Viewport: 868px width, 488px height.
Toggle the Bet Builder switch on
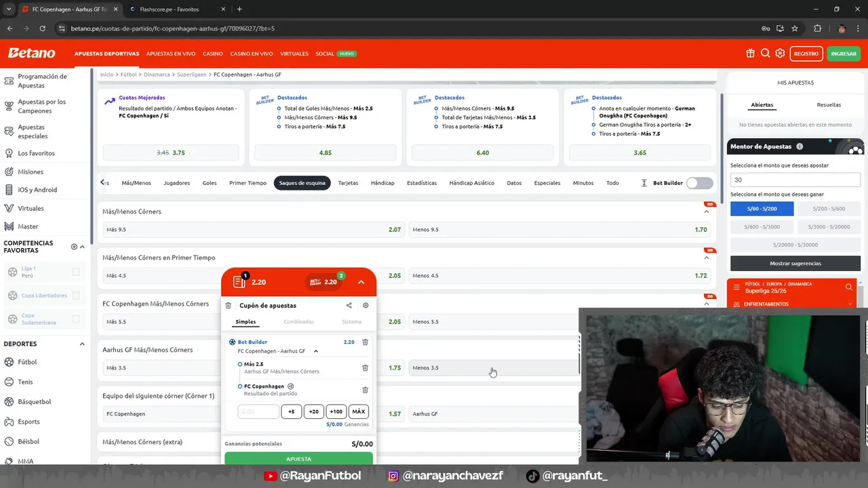pyautogui.click(x=700, y=183)
